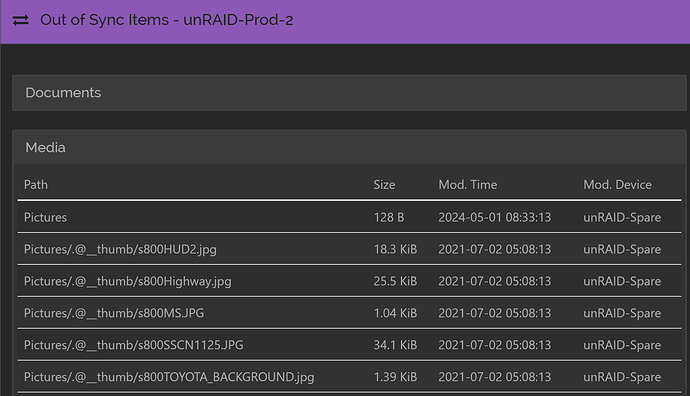Expand the Documents folder panel
This screenshot has width=690, height=396.
(x=349, y=93)
